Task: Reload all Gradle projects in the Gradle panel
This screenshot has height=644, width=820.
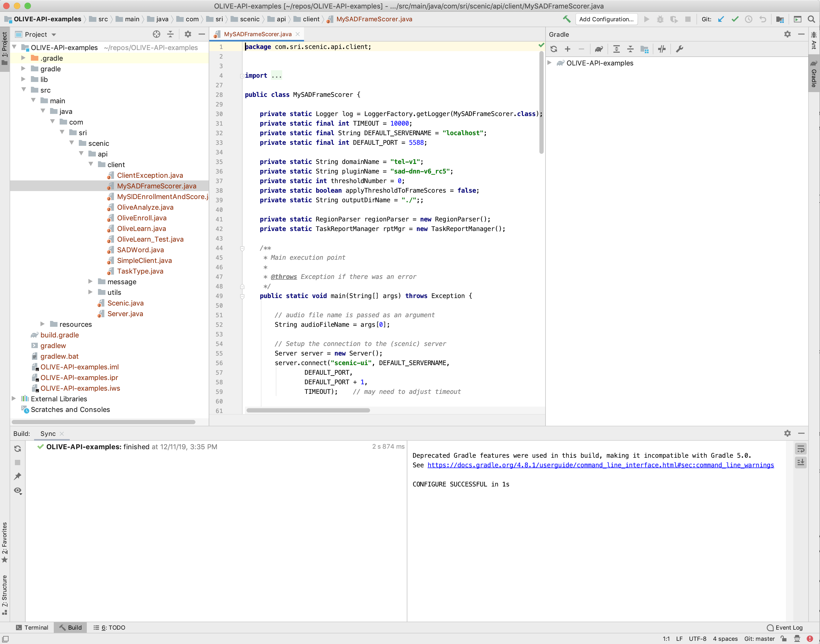Action: tap(553, 49)
